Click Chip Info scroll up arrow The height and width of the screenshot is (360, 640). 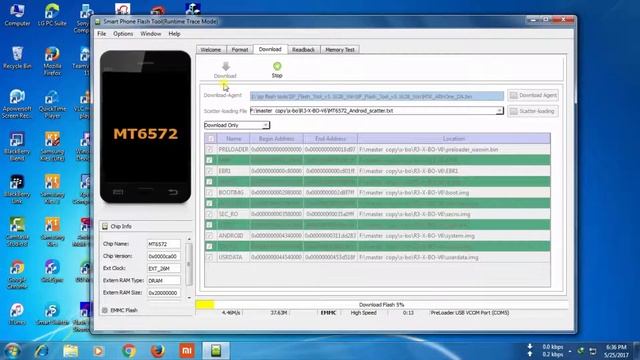(189, 239)
